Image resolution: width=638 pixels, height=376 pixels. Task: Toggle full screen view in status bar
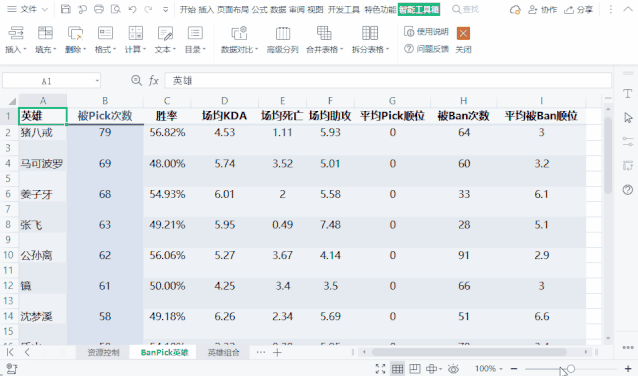click(x=380, y=369)
